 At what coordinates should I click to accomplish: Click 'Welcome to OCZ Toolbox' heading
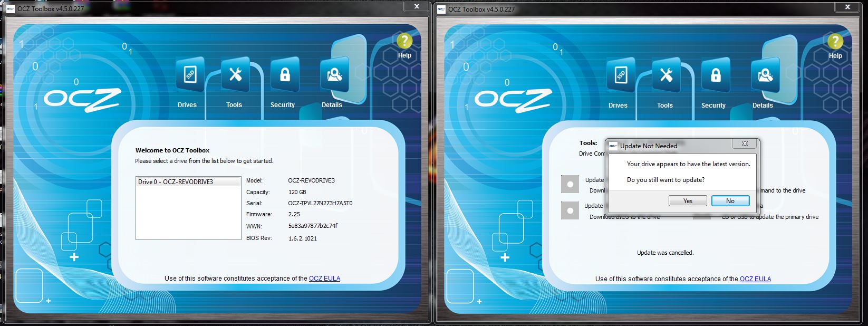pyautogui.click(x=172, y=150)
